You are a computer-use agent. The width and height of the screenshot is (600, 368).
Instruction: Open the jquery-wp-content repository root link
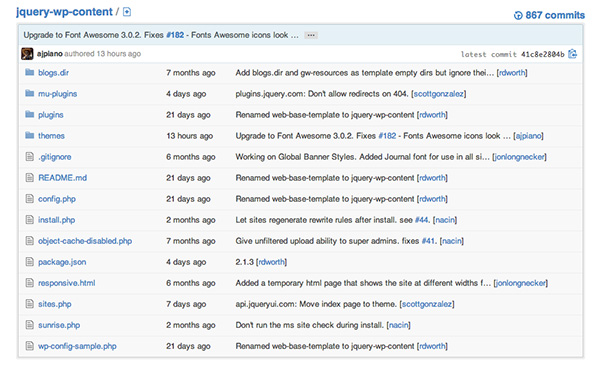tap(64, 12)
